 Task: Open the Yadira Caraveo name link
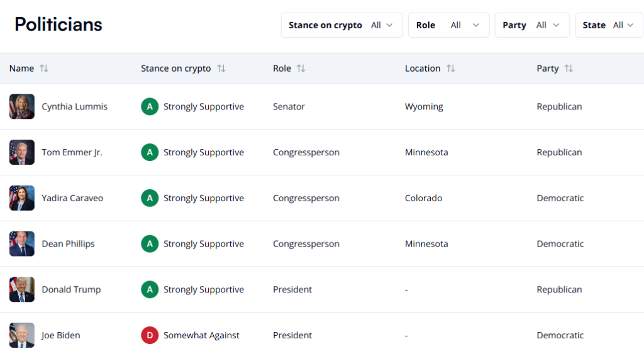(73, 198)
